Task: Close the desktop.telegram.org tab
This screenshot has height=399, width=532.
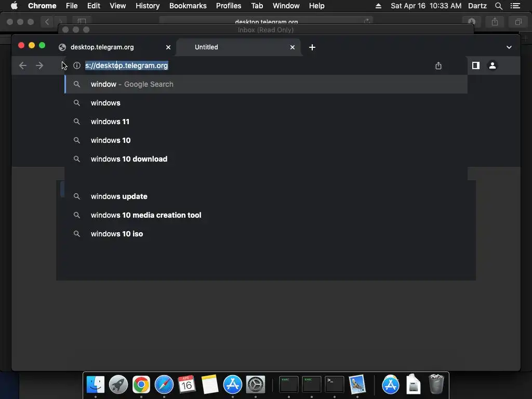Action: click(x=168, y=47)
